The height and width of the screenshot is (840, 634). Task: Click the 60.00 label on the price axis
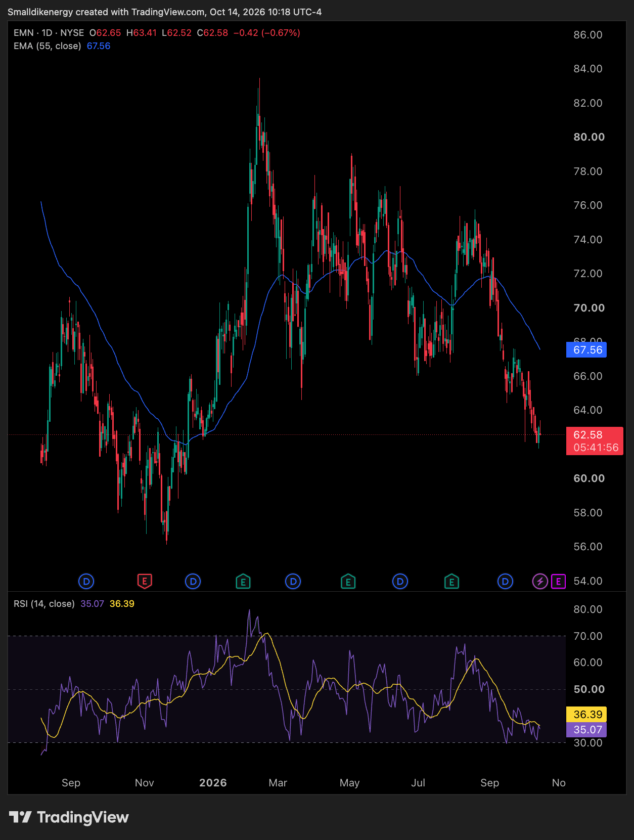[x=589, y=478]
